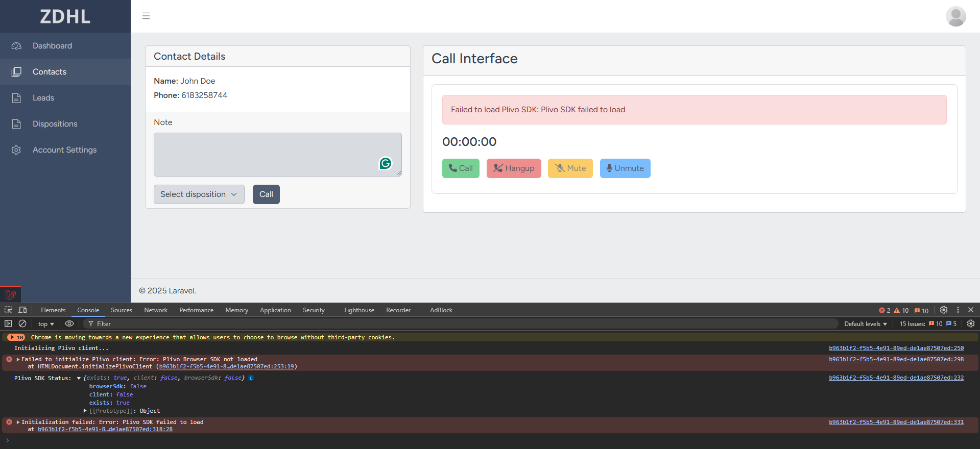This screenshot has width=980, height=449.
Task: Switch to the Application tab
Action: coord(275,310)
